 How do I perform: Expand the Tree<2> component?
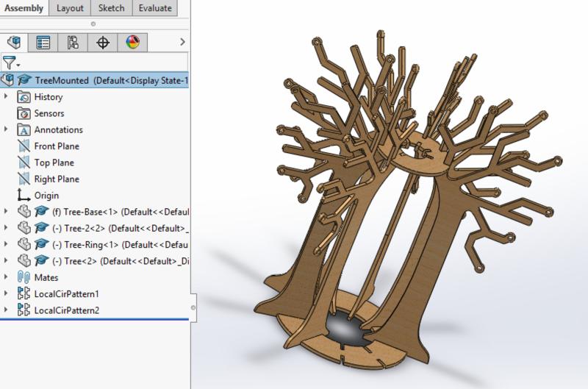pos(6,260)
